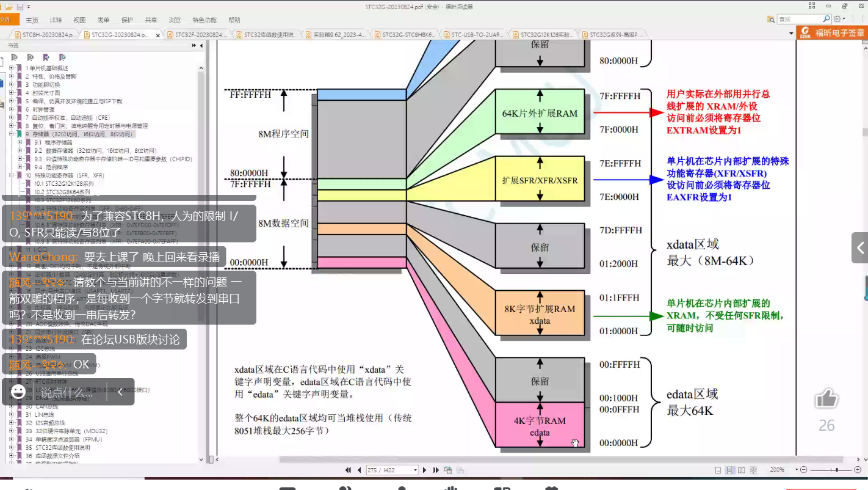Open the 视图 ribbon tab

point(79,20)
